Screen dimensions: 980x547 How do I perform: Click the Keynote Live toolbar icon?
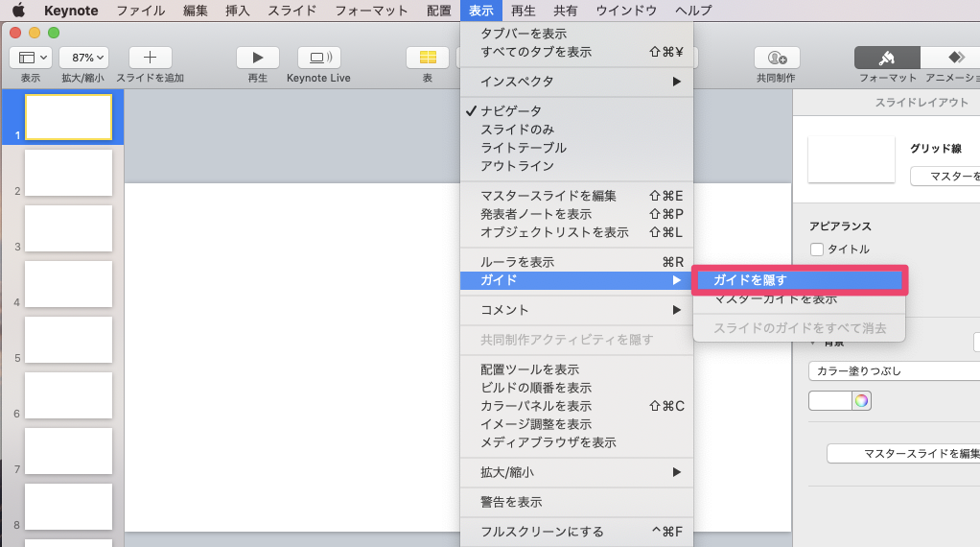click(x=318, y=58)
